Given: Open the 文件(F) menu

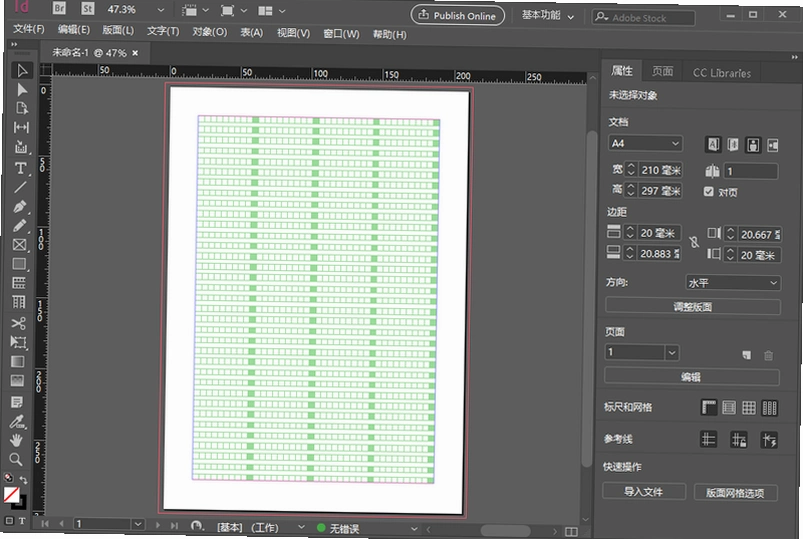Looking at the screenshot, I should pyautogui.click(x=29, y=29).
